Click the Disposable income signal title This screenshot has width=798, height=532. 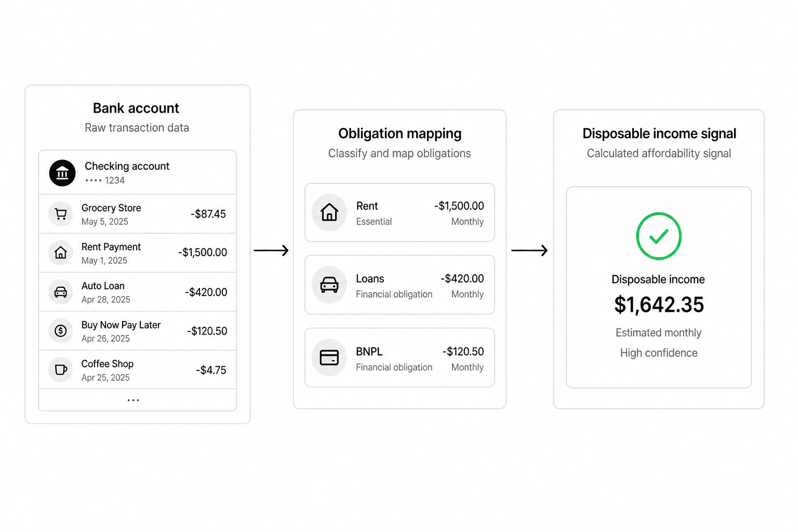[659, 134]
